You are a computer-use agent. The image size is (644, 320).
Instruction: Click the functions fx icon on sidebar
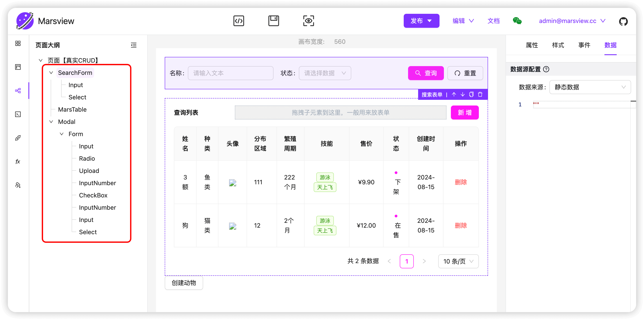[x=19, y=161]
